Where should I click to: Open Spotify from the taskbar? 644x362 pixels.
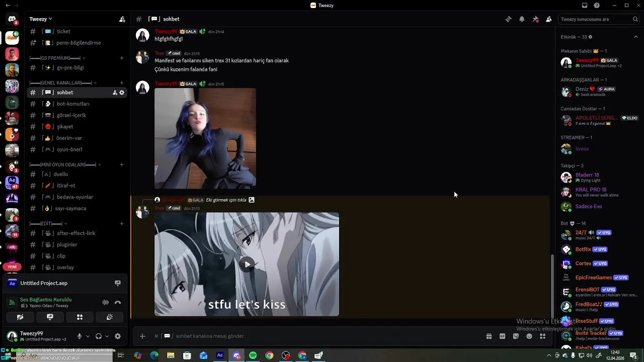253,355
